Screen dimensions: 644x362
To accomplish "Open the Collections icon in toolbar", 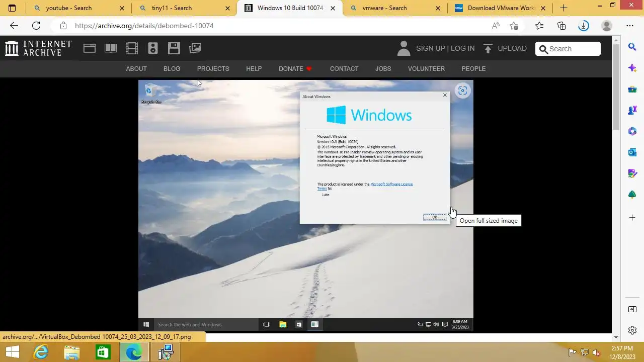I will 561,26.
